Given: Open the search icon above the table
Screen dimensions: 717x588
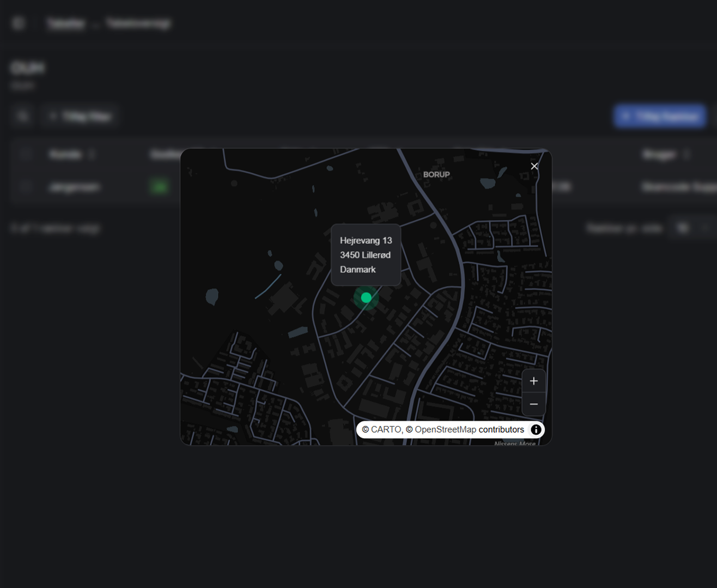Looking at the screenshot, I should [22, 116].
